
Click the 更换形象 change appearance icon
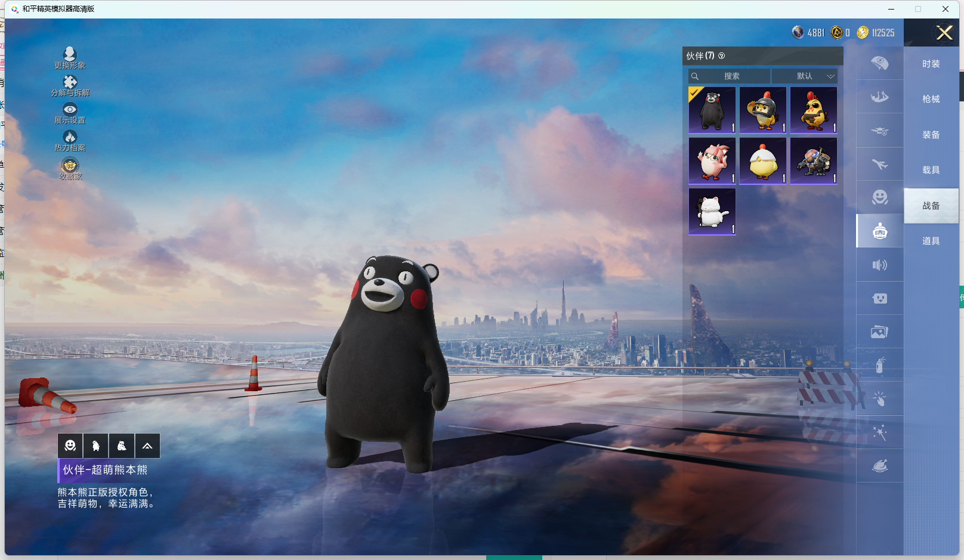70,55
